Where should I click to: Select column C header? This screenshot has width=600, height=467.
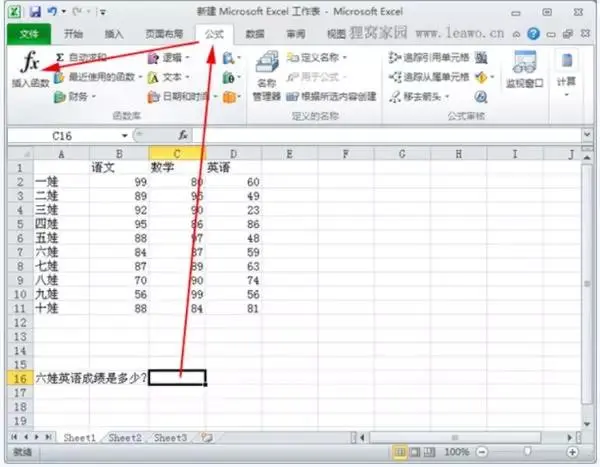(x=177, y=153)
